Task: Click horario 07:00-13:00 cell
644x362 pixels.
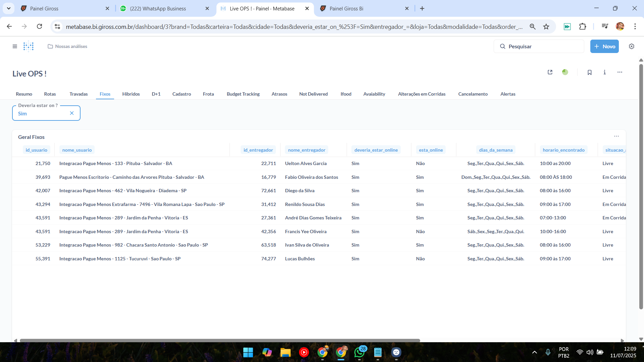Action: click(553, 218)
